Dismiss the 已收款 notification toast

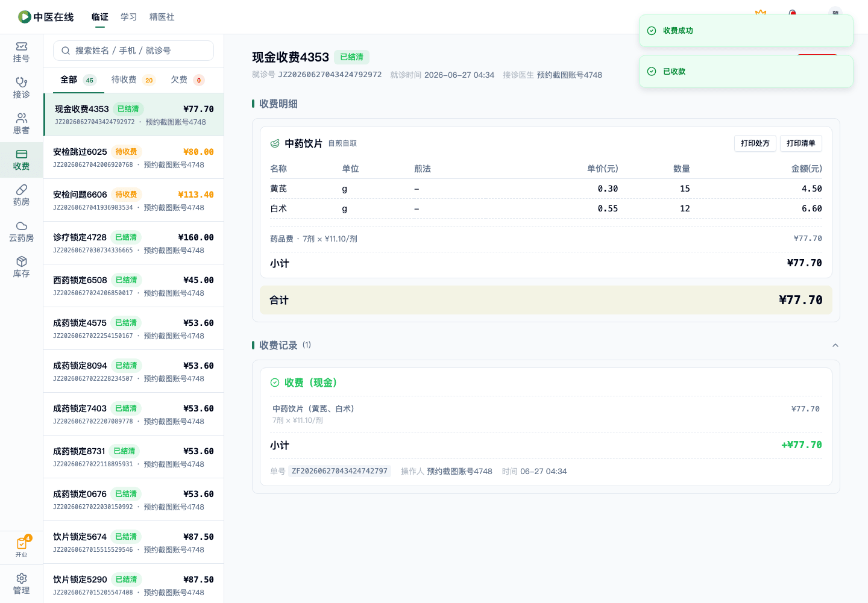point(746,71)
